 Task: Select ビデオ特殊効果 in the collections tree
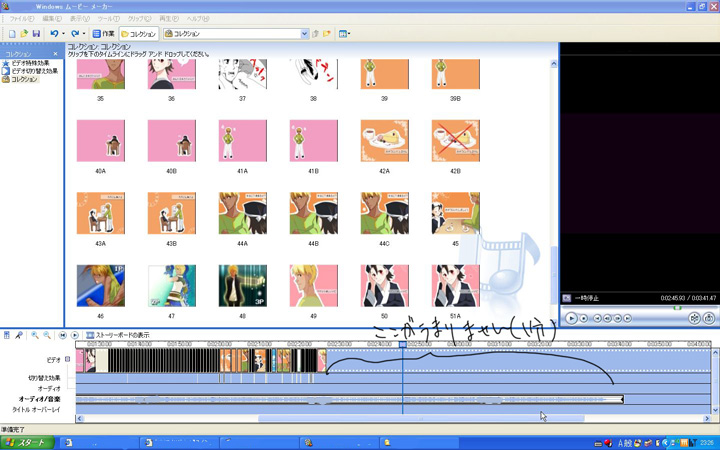26,63
